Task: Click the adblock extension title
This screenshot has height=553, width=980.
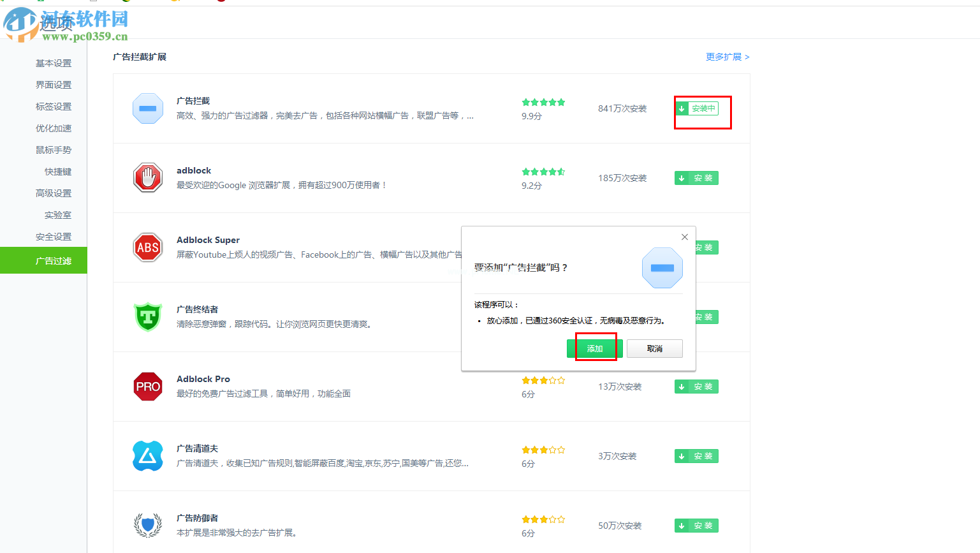Action: 194,170
